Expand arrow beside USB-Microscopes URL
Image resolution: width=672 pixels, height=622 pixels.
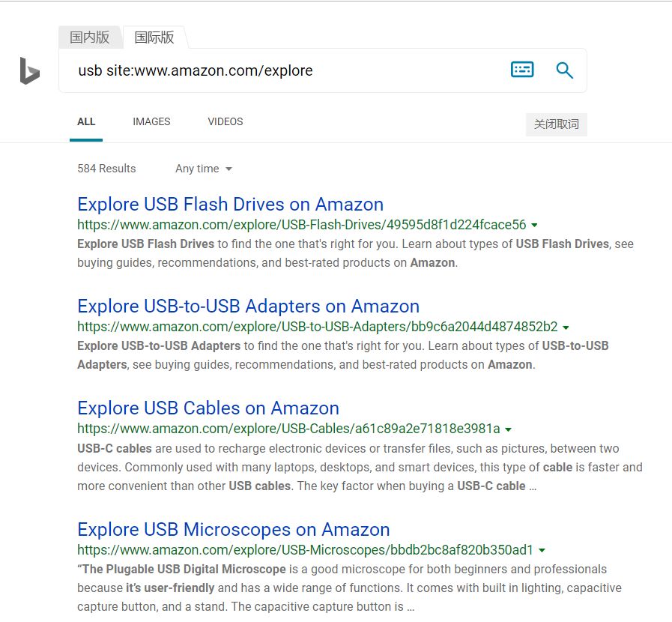coord(542,550)
